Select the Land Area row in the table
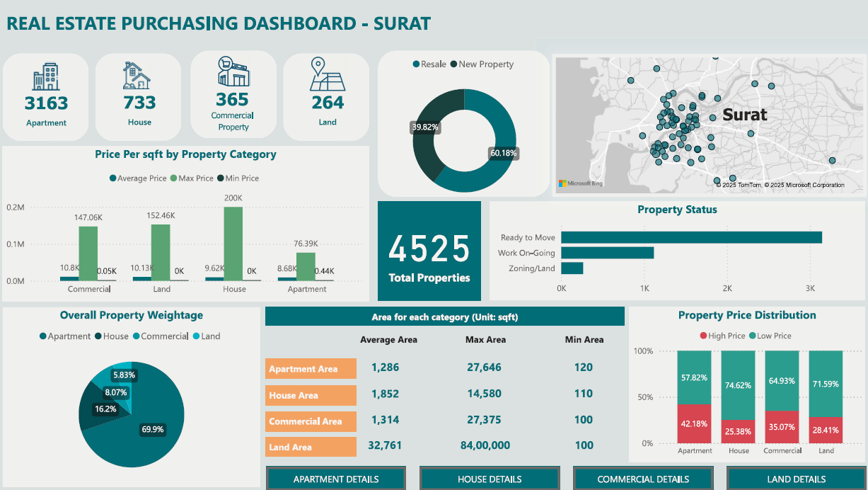This screenshot has width=868, height=490. coord(311,445)
